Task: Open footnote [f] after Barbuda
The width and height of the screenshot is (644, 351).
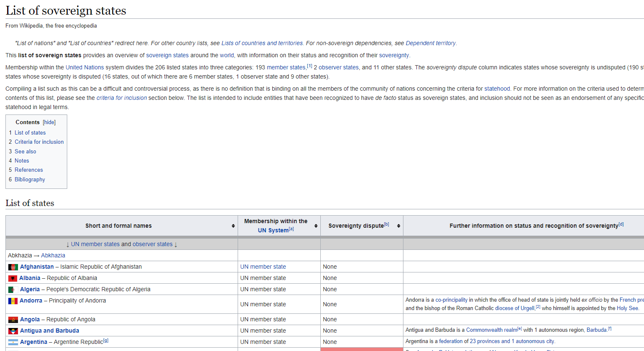Action: click(x=610, y=328)
